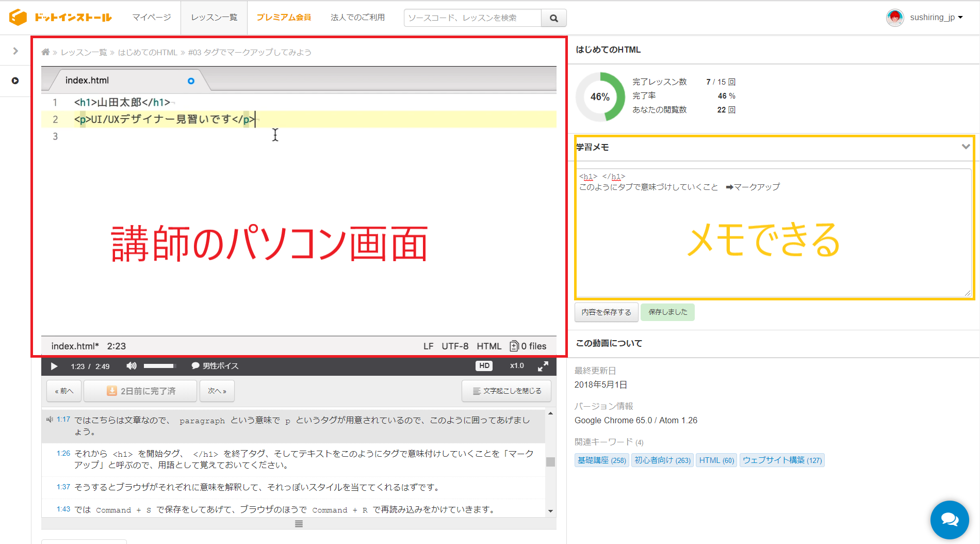The image size is (980, 544).
Task: Click the 2日前に完了済 button
Action: (x=140, y=391)
